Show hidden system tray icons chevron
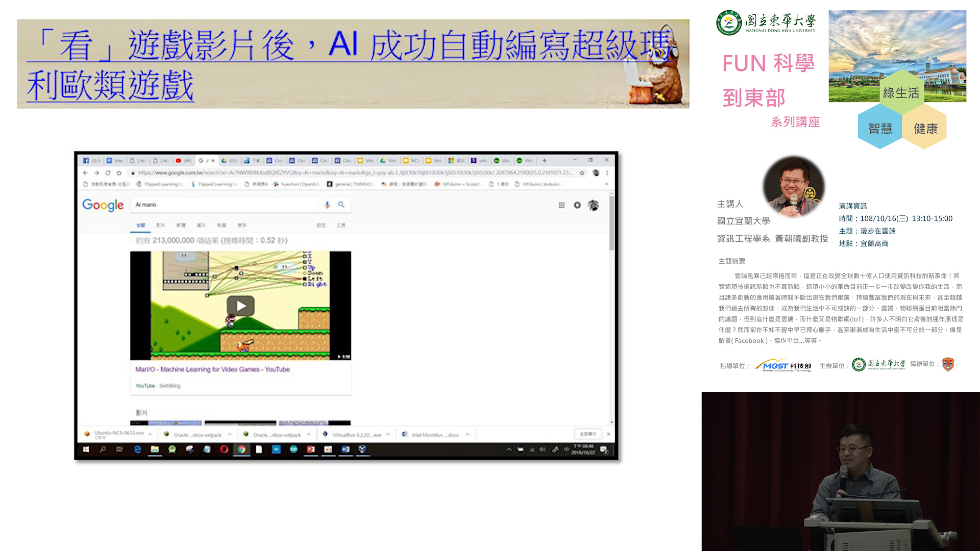Viewport: 980px width, 551px height. click(509, 449)
